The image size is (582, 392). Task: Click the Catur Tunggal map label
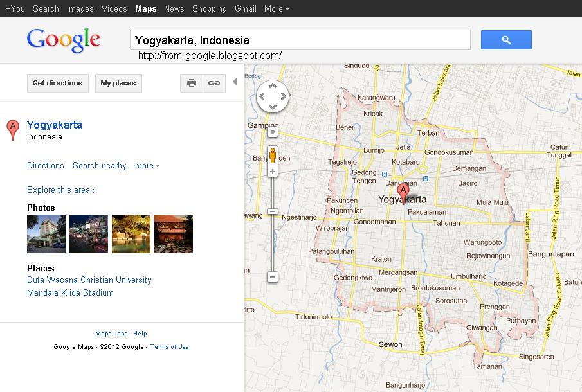tap(559, 151)
